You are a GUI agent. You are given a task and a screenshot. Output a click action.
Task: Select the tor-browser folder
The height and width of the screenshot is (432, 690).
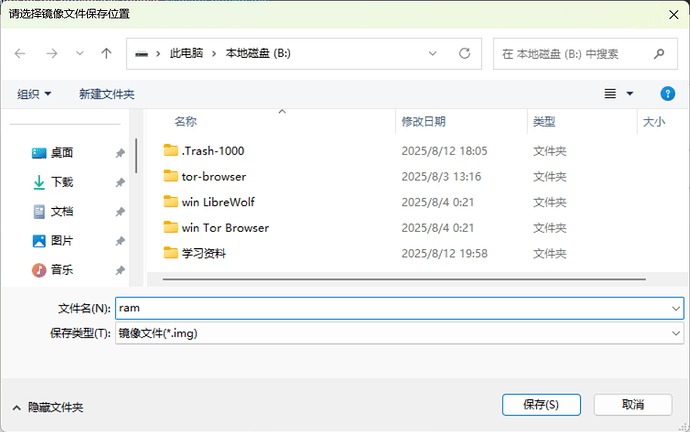[x=214, y=176]
